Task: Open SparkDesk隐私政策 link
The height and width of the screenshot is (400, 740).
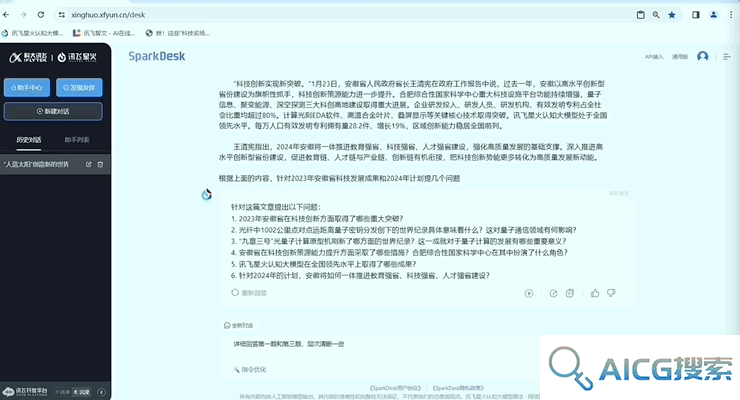Action: click(x=458, y=388)
